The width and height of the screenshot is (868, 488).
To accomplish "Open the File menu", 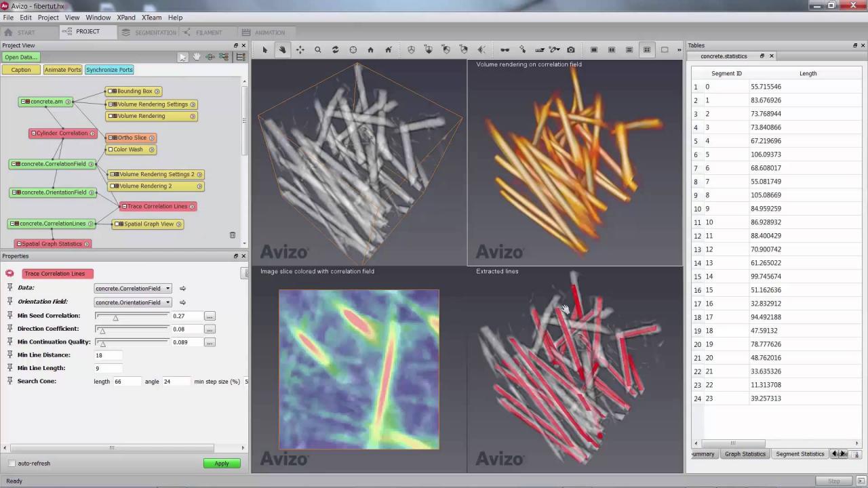I will click(x=8, y=17).
